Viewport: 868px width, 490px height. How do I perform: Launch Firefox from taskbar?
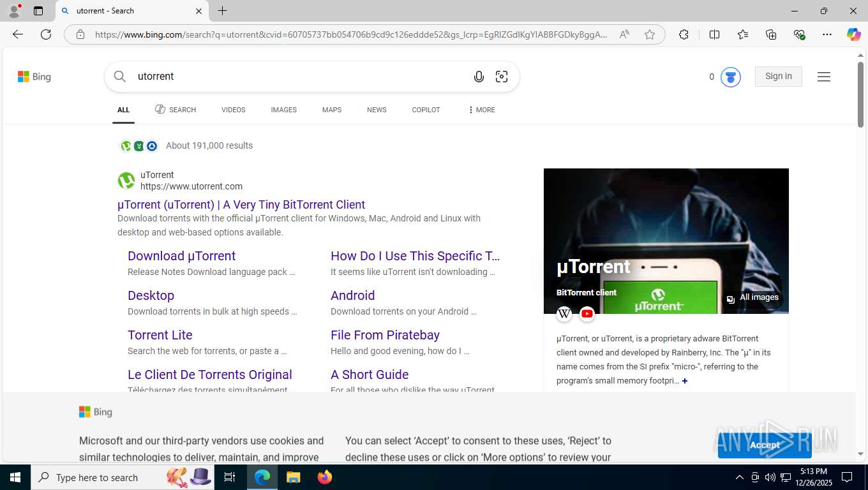coord(325,477)
